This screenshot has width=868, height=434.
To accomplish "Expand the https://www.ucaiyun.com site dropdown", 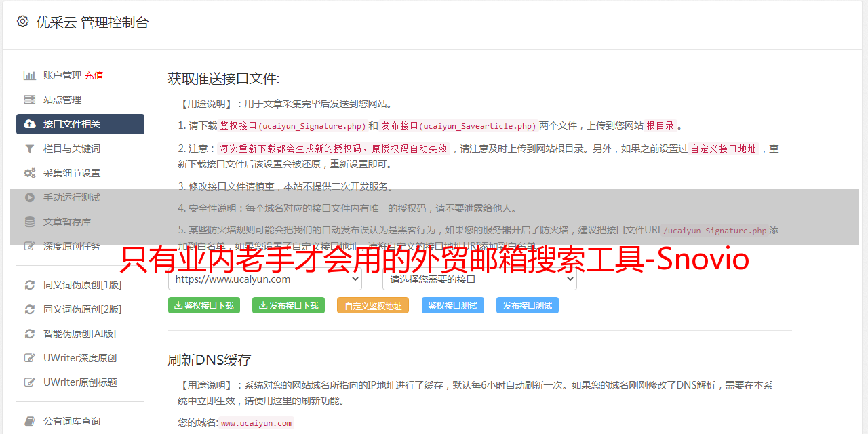I will pos(265,279).
